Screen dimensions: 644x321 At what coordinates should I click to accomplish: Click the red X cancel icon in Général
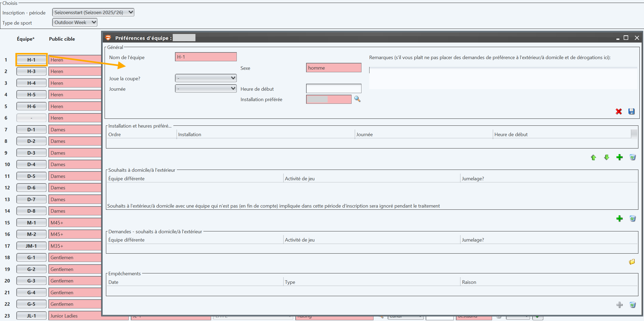tap(618, 111)
